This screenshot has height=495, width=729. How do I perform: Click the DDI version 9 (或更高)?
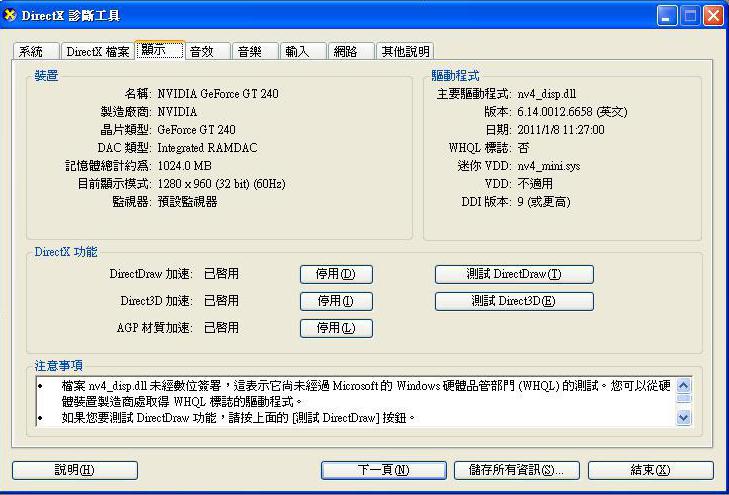coord(544,202)
